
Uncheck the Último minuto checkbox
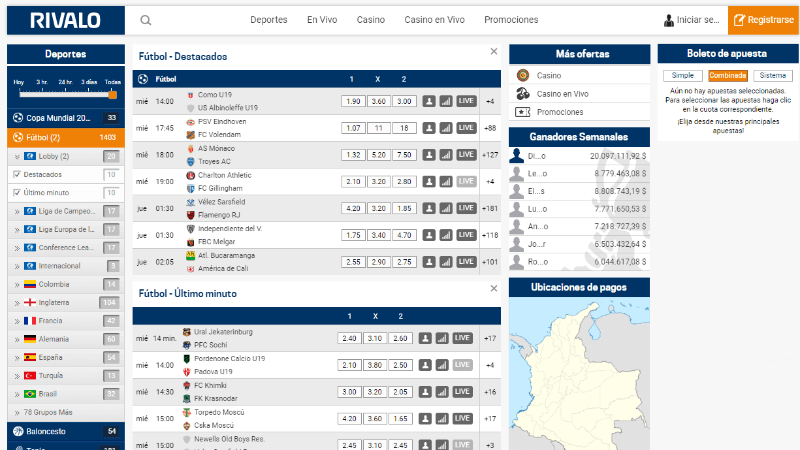coord(17,193)
